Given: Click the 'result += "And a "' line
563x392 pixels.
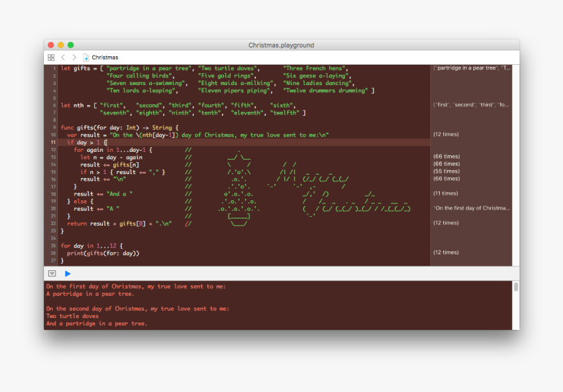Looking at the screenshot, I should coord(103,194).
